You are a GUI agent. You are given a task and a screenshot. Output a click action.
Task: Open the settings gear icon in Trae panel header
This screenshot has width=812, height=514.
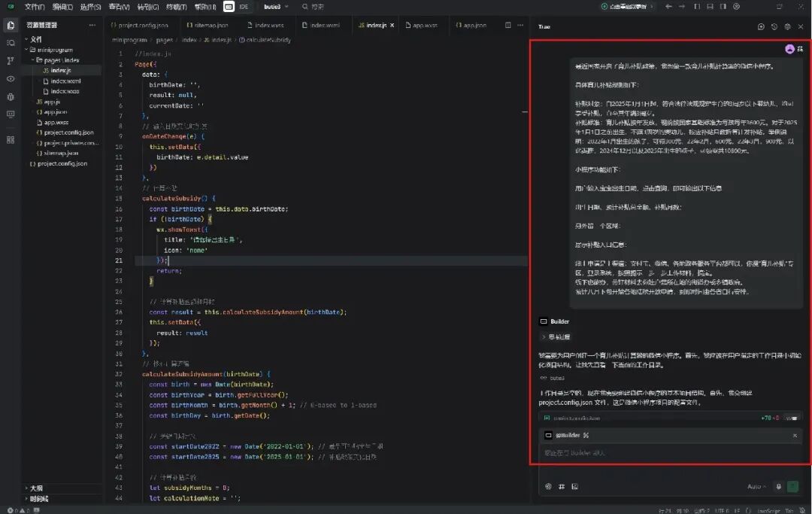point(787,26)
